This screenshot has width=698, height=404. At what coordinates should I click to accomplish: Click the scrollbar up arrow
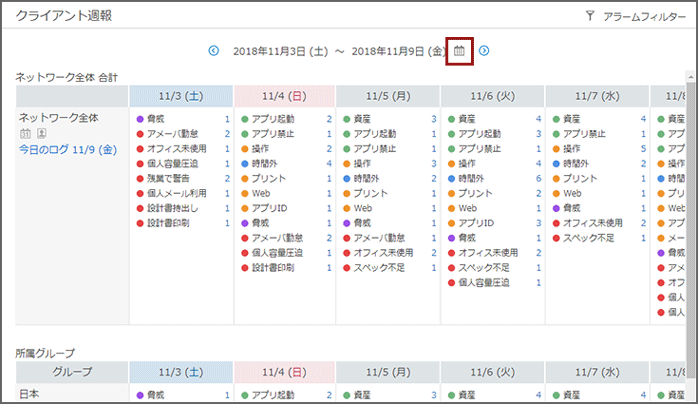point(690,77)
